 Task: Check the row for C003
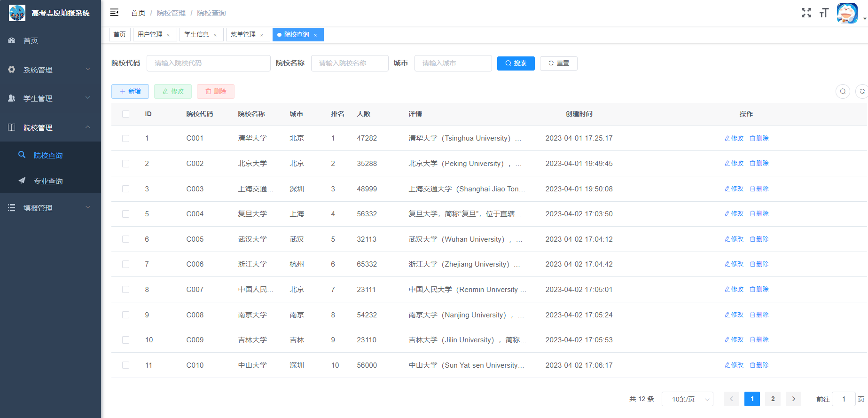coord(125,189)
